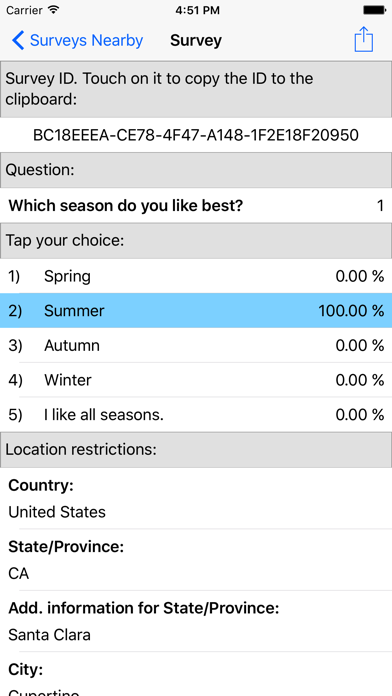Tap the Santa Clara additional information row

(x=196, y=621)
